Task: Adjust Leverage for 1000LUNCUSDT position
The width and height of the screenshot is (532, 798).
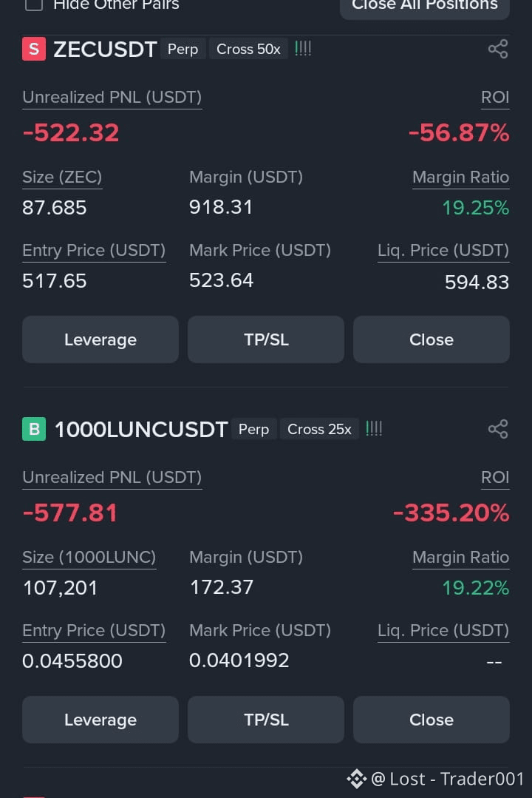Action: pos(100,720)
